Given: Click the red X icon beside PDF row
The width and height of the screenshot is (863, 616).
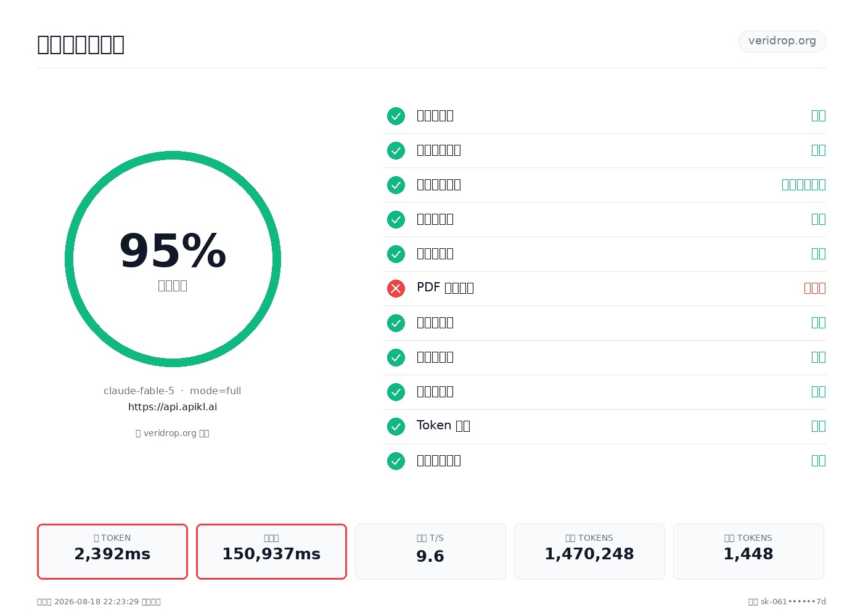Looking at the screenshot, I should (x=396, y=288).
